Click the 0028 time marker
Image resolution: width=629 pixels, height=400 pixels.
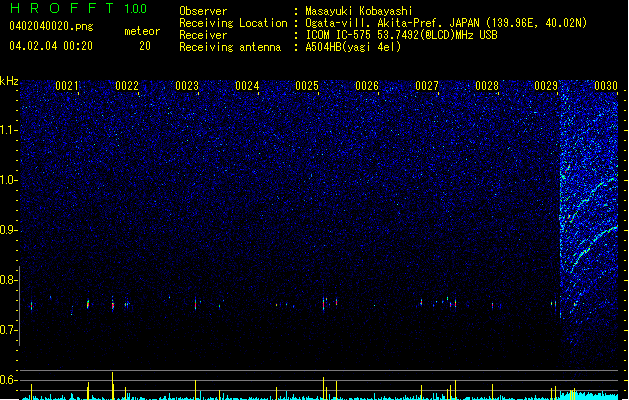487,86
